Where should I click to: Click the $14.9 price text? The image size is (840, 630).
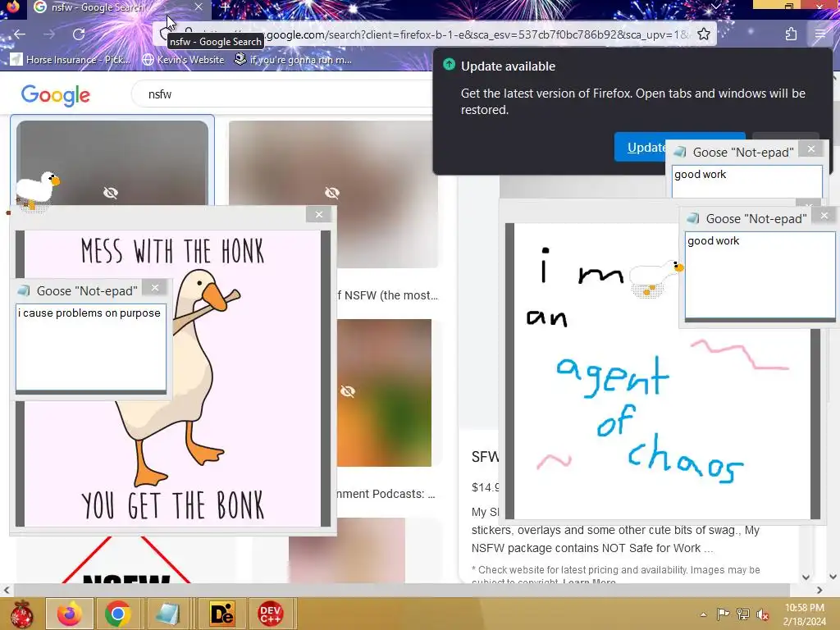point(486,487)
